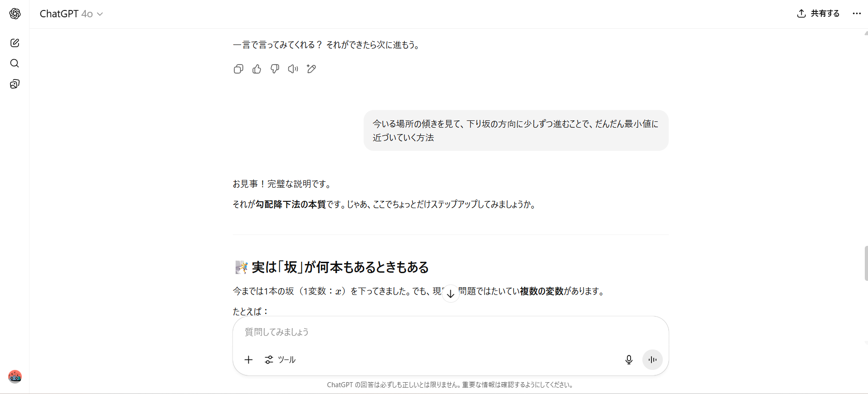Give thumbs up to the response
Viewport: 868px width, 394px height.
click(256, 69)
